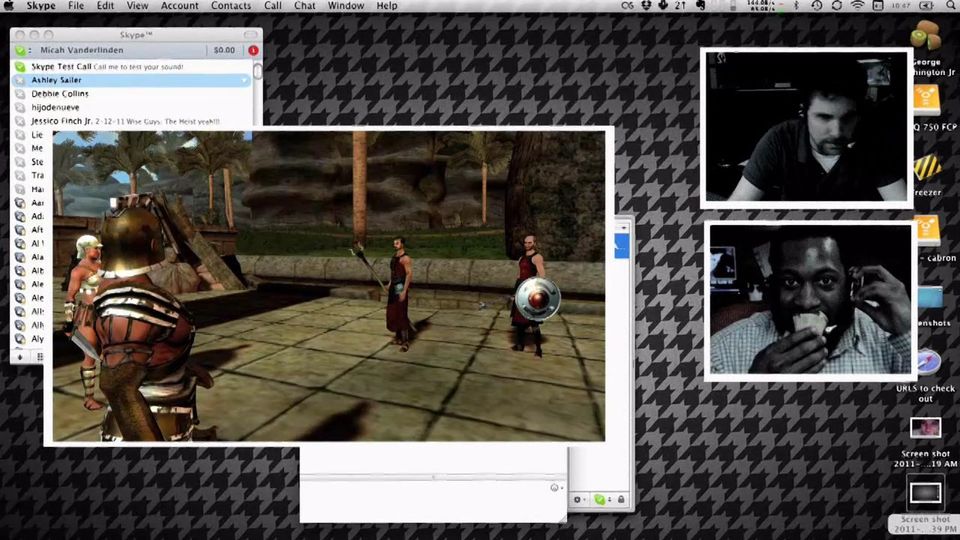Open the Spotlight search icon

949,6
